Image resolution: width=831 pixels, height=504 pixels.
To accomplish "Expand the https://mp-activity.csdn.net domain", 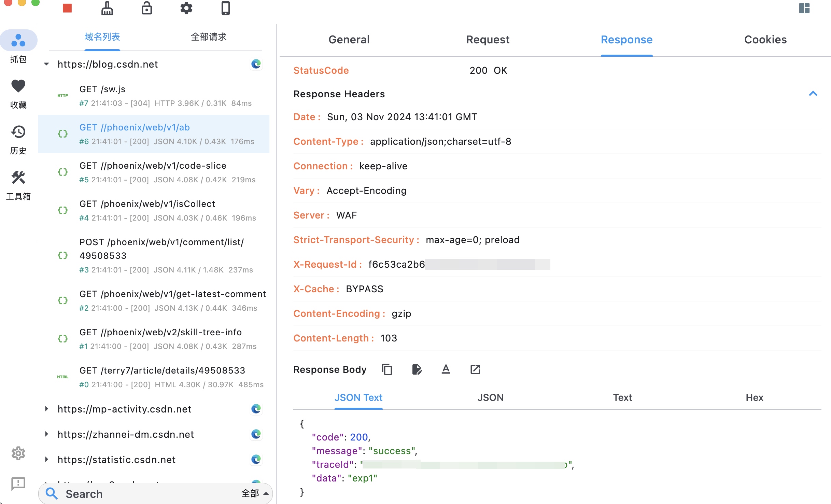I will coord(47,409).
